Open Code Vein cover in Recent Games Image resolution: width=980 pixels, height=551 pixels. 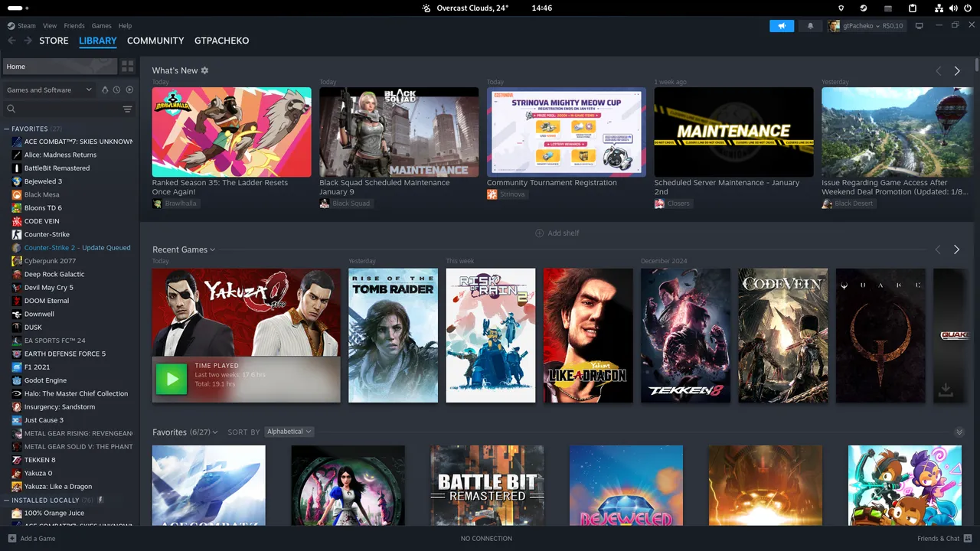coord(783,335)
